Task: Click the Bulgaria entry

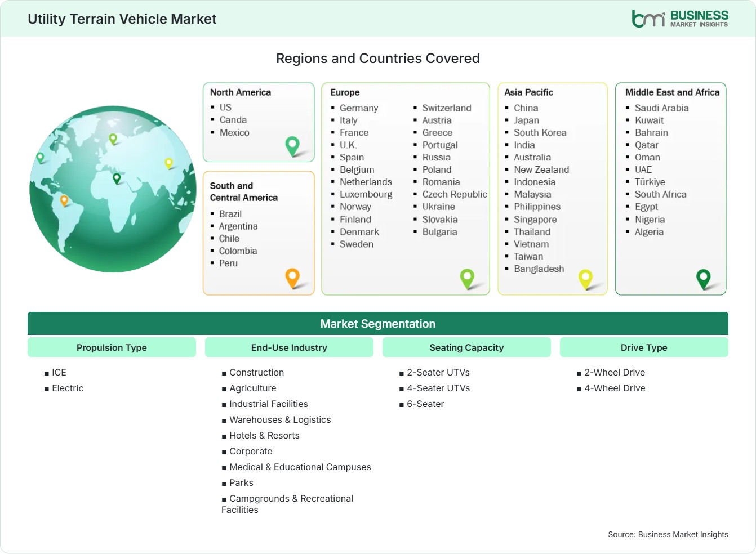Action: point(439,232)
